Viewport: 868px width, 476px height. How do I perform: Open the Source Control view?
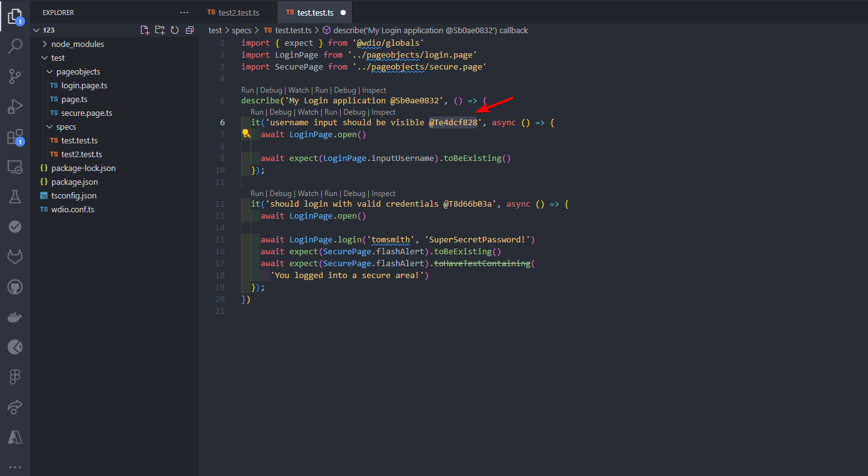click(15, 75)
